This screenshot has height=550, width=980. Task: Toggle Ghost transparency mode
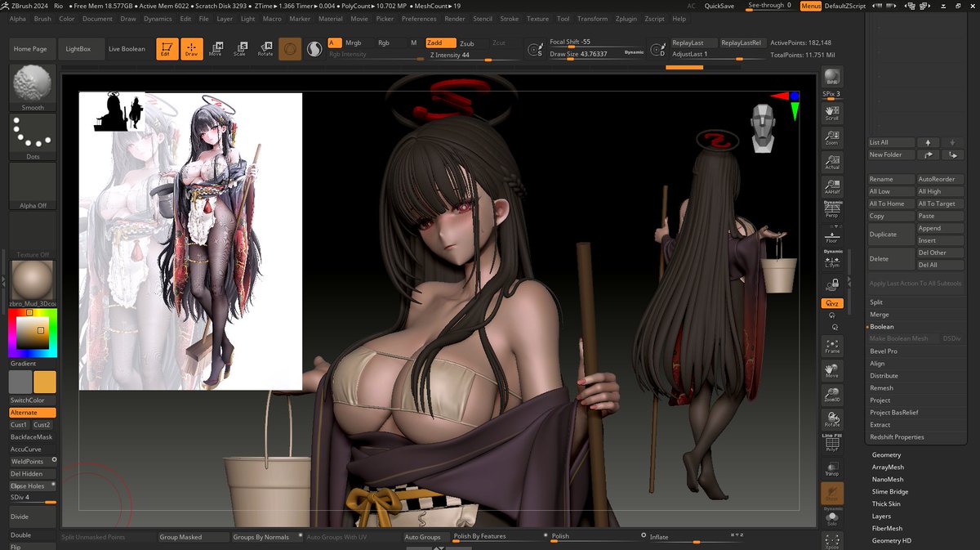832,493
